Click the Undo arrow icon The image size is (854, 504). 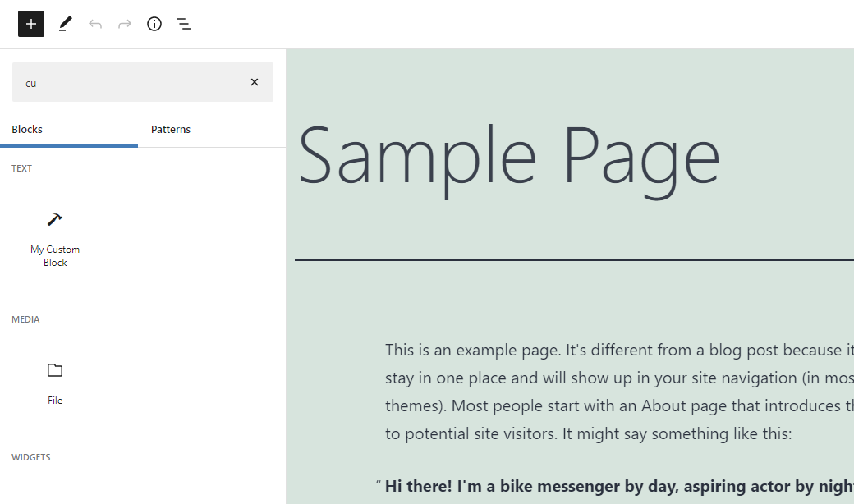click(x=95, y=24)
